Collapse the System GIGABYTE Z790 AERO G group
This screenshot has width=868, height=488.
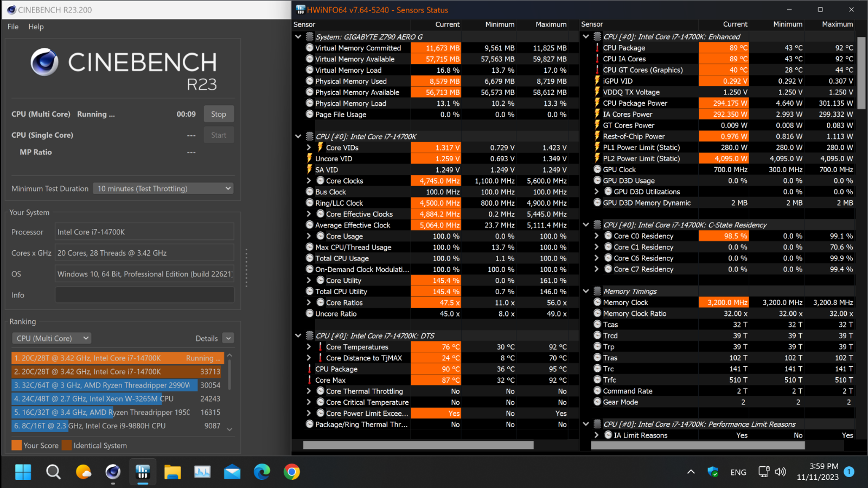coord(298,37)
